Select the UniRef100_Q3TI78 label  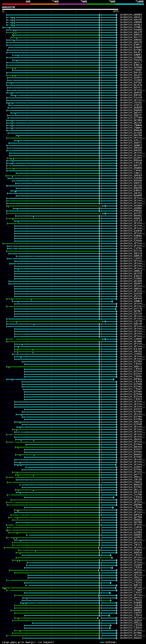[x=131, y=309]
